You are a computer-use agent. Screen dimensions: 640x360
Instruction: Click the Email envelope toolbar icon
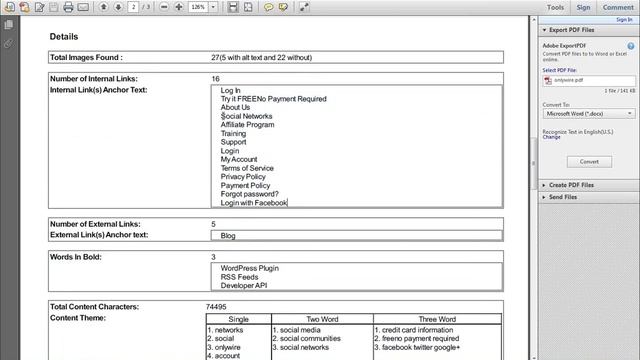point(83,7)
